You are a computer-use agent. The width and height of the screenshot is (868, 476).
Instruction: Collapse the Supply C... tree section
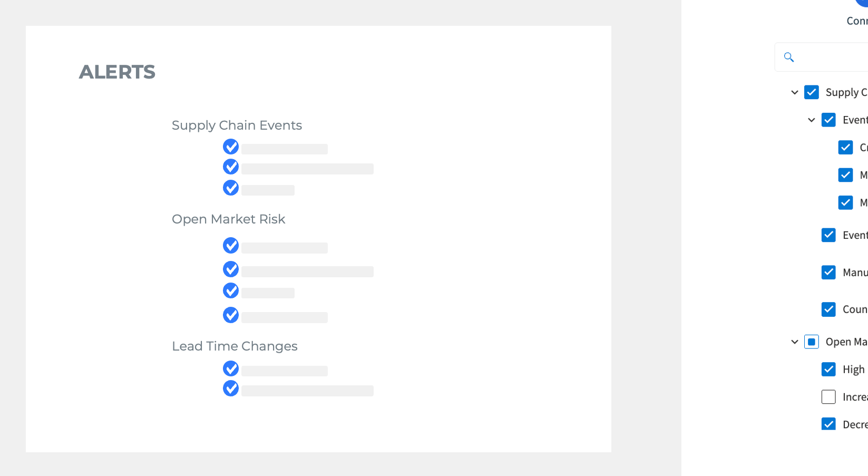(x=795, y=92)
